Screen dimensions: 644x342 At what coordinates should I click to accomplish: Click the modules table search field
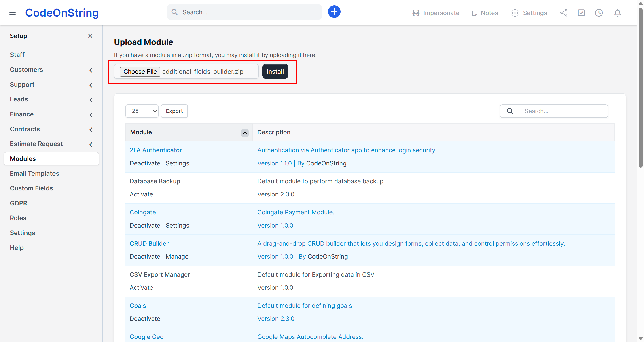tap(564, 111)
